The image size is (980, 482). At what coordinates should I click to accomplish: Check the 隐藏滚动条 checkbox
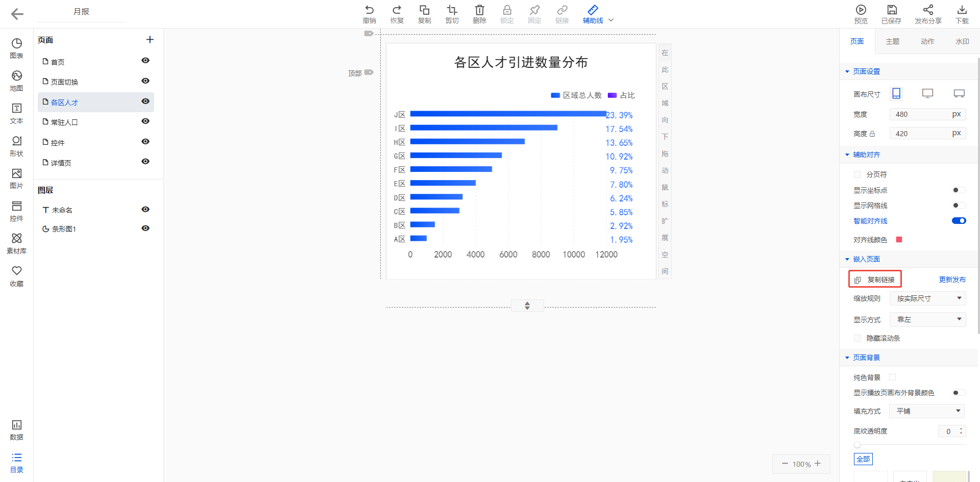pyautogui.click(x=857, y=338)
